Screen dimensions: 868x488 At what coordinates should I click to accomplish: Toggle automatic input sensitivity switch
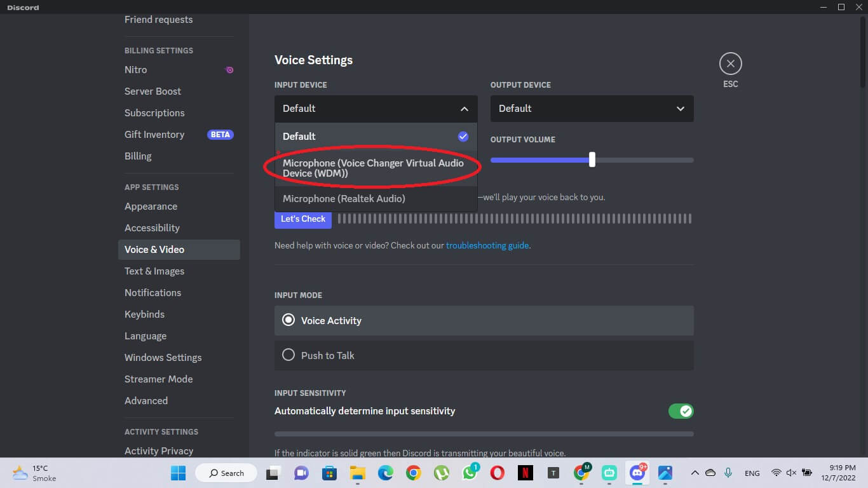681,411
